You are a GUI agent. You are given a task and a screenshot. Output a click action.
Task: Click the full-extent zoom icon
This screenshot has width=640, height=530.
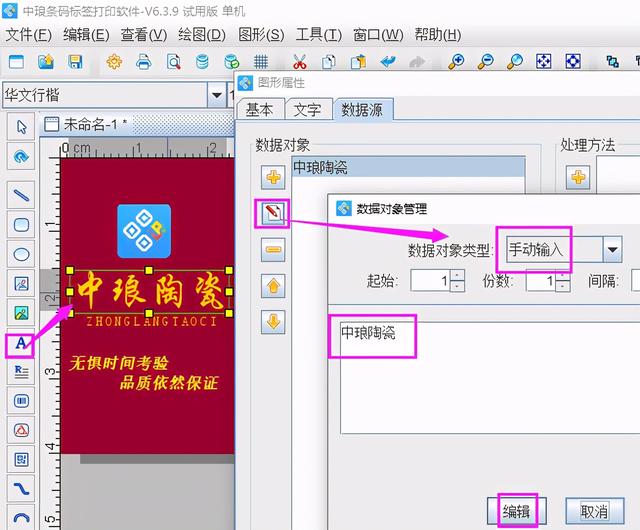(x=573, y=62)
